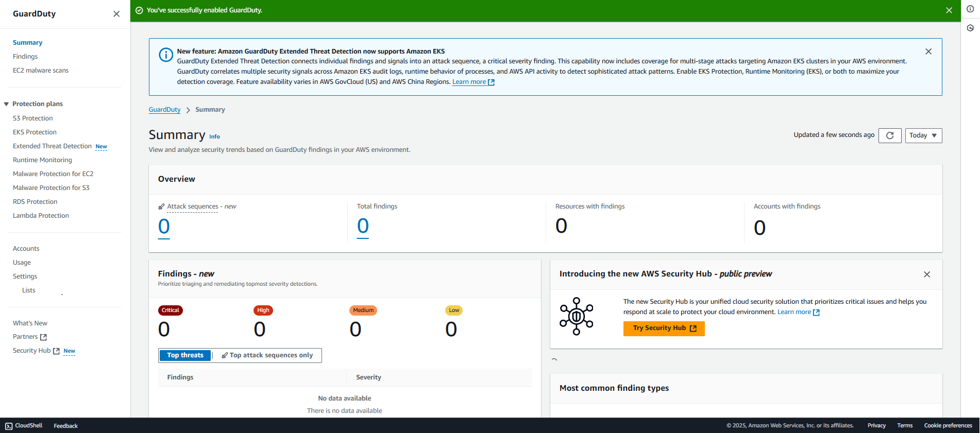
Task: Open Cookie preferences in footer
Action: click(x=948, y=426)
